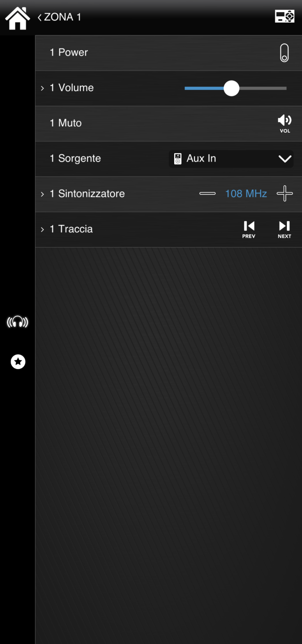The height and width of the screenshot is (644, 302).
Task: Expand the 1 Volume row chevron
Action: tap(42, 88)
